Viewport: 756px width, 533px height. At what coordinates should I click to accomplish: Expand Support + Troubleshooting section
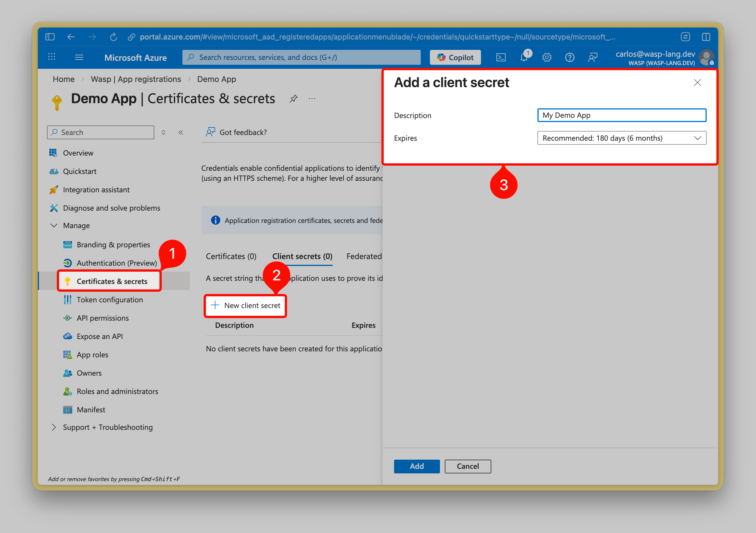pos(54,427)
